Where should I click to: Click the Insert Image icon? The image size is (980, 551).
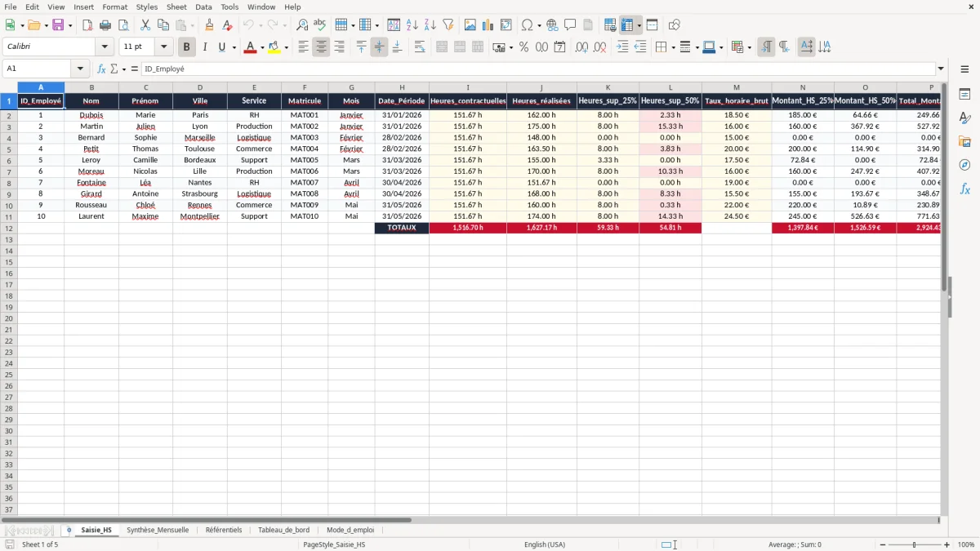[x=470, y=25]
